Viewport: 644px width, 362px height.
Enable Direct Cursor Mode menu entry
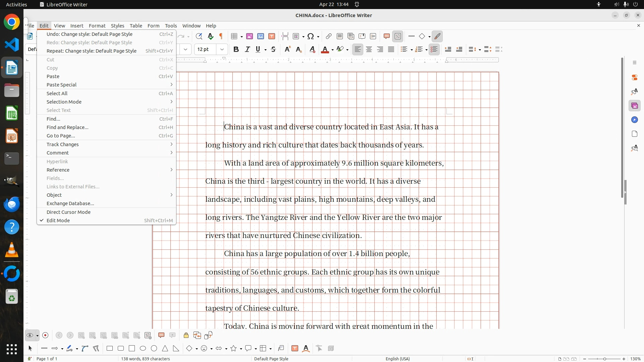pyautogui.click(x=68, y=212)
